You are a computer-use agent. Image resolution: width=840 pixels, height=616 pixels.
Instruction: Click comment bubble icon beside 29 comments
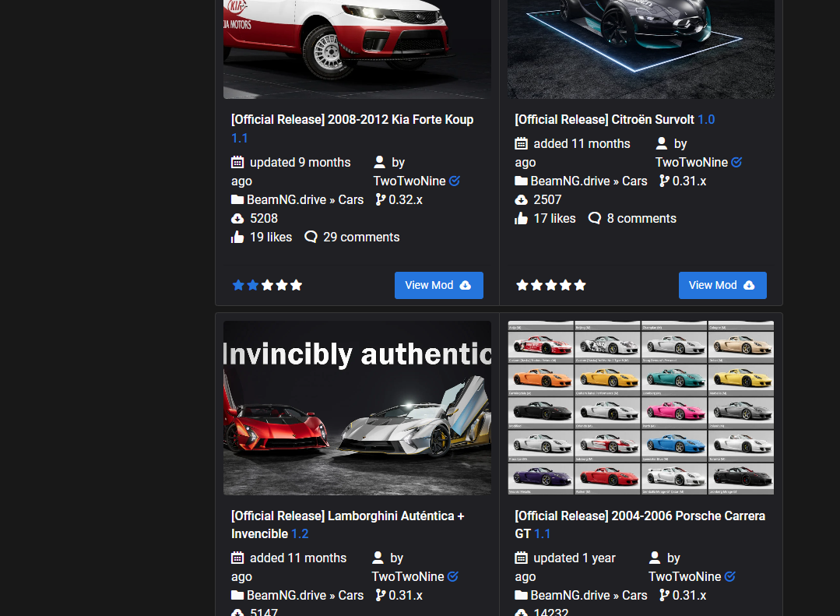click(311, 237)
